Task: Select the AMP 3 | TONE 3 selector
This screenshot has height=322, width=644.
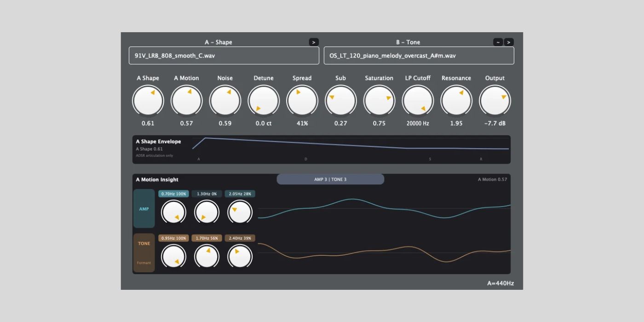Action: [x=330, y=179]
